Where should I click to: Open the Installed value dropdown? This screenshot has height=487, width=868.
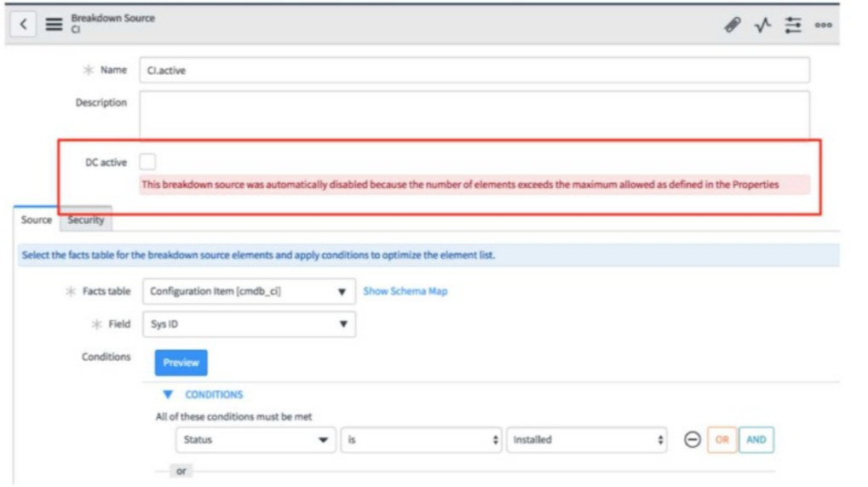pos(587,440)
